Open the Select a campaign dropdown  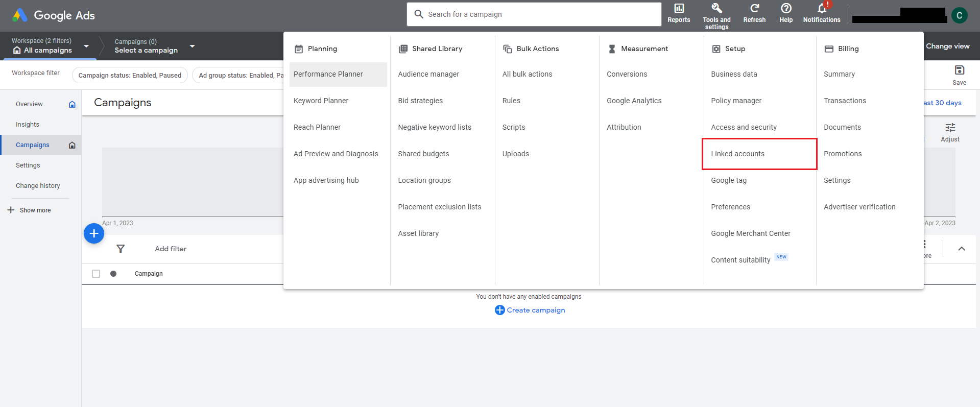coord(192,46)
